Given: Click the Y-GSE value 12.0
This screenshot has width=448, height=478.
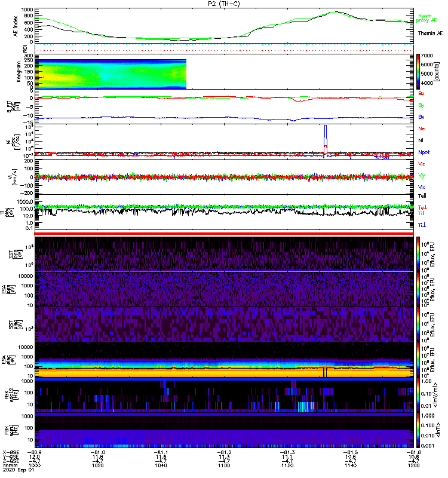Looking at the screenshot, I should pyautogui.click(x=35, y=457).
